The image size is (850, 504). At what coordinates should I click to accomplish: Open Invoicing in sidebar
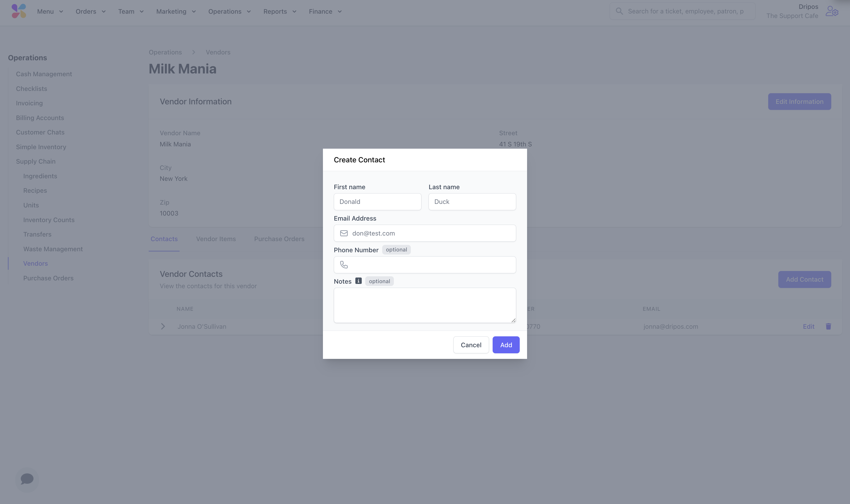(x=29, y=103)
